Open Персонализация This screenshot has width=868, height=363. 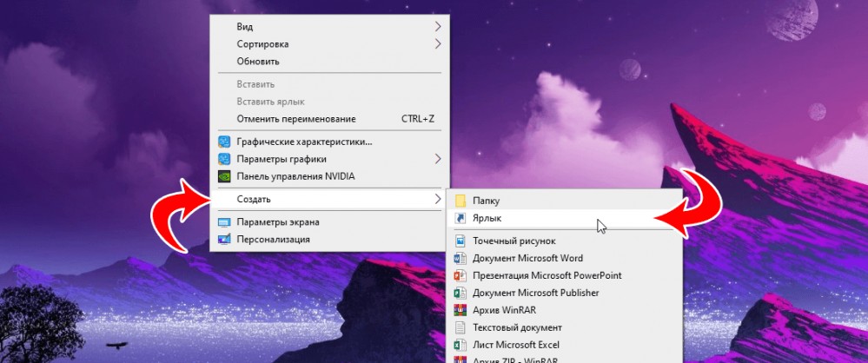(x=329, y=240)
